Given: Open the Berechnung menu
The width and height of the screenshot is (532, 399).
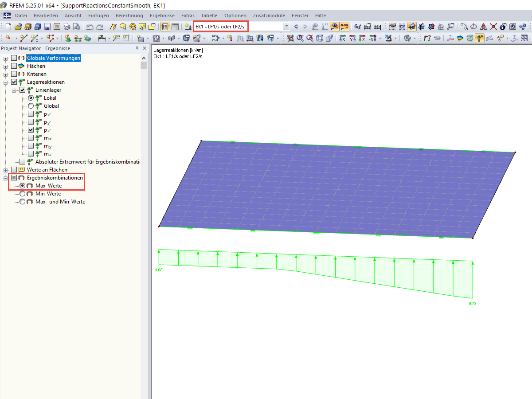Looking at the screenshot, I should pyautogui.click(x=129, y=16).
